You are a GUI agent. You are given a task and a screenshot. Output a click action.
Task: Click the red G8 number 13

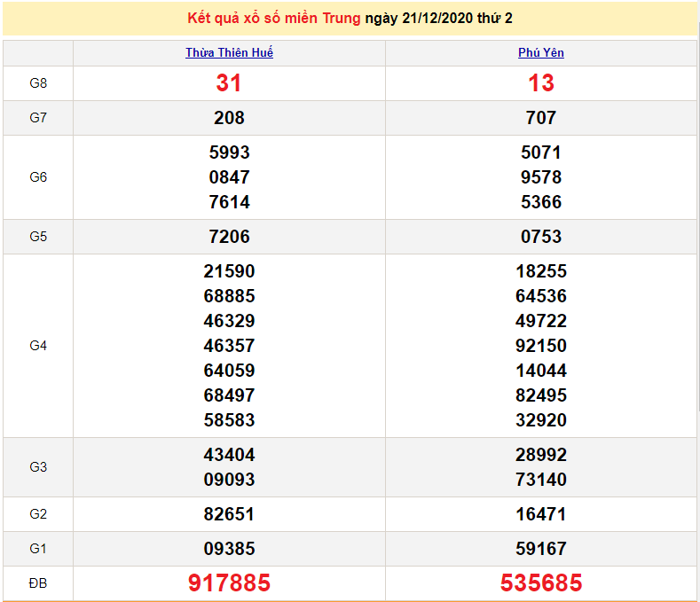click(541, 83)
